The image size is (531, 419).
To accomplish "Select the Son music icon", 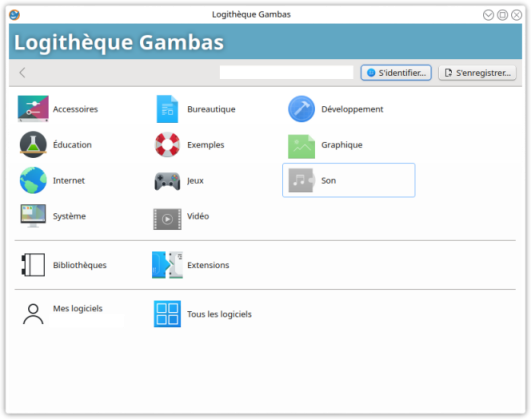I will pos(301,180).
